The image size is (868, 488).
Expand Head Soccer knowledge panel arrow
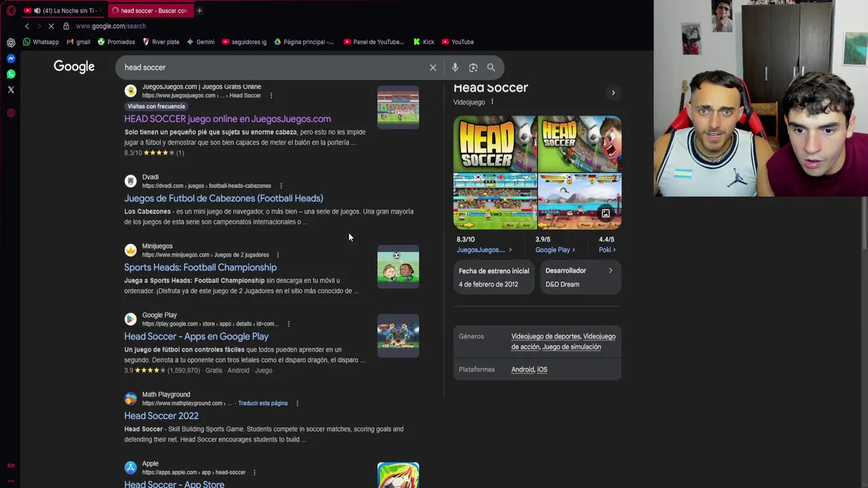(613, 93)
